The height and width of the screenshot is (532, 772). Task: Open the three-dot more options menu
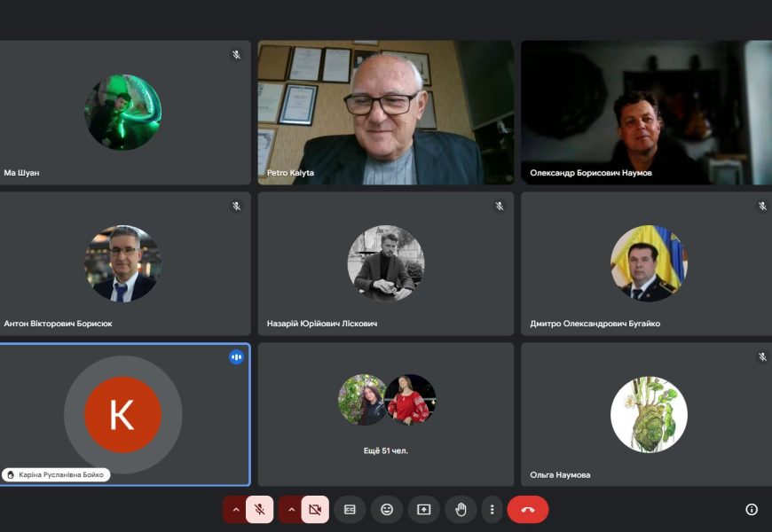492,510
